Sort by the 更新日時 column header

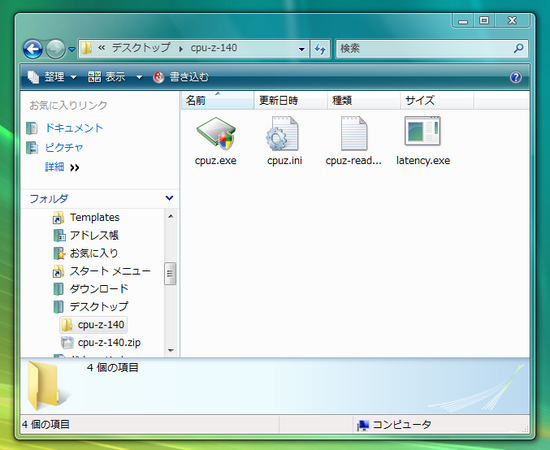coord(290,100)
